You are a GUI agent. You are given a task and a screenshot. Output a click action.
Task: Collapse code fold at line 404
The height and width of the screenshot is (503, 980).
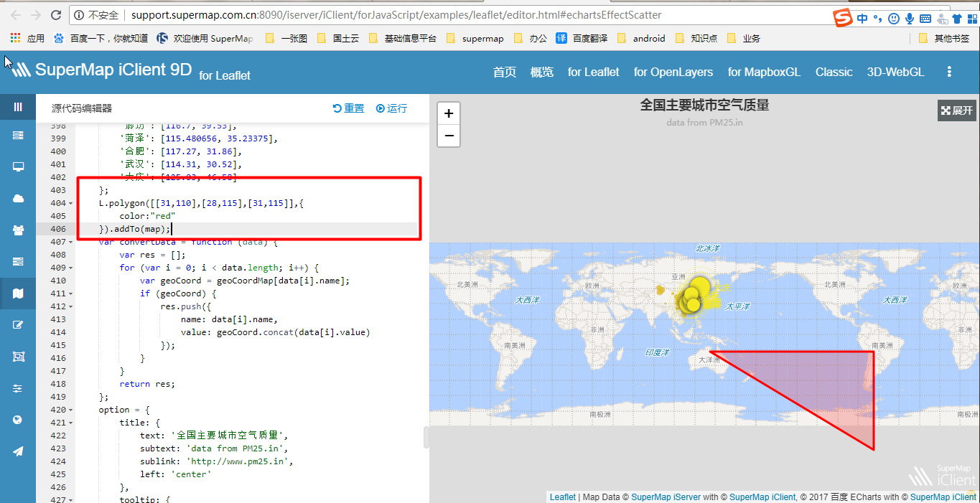coord(70,204)
